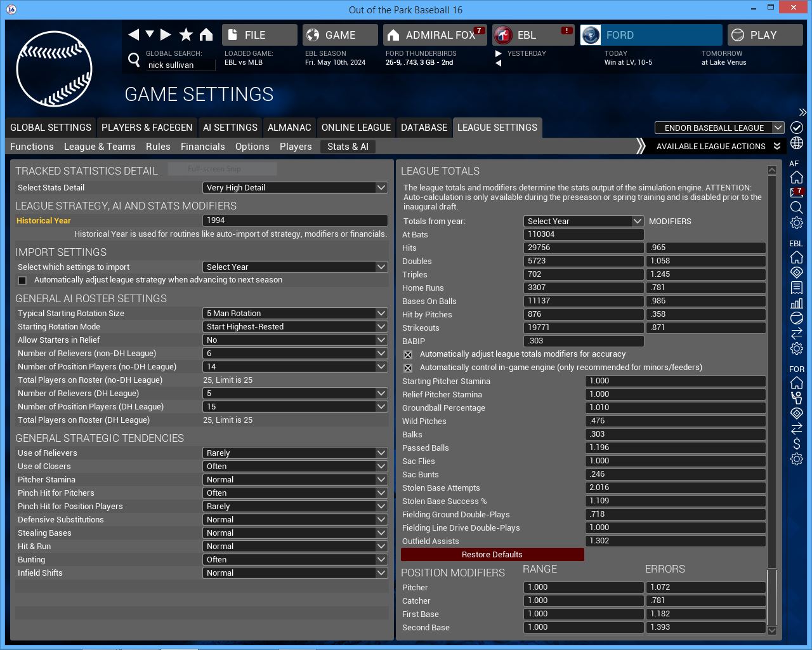
Task: Click the Historical Year input field
Action: [295, 220]
